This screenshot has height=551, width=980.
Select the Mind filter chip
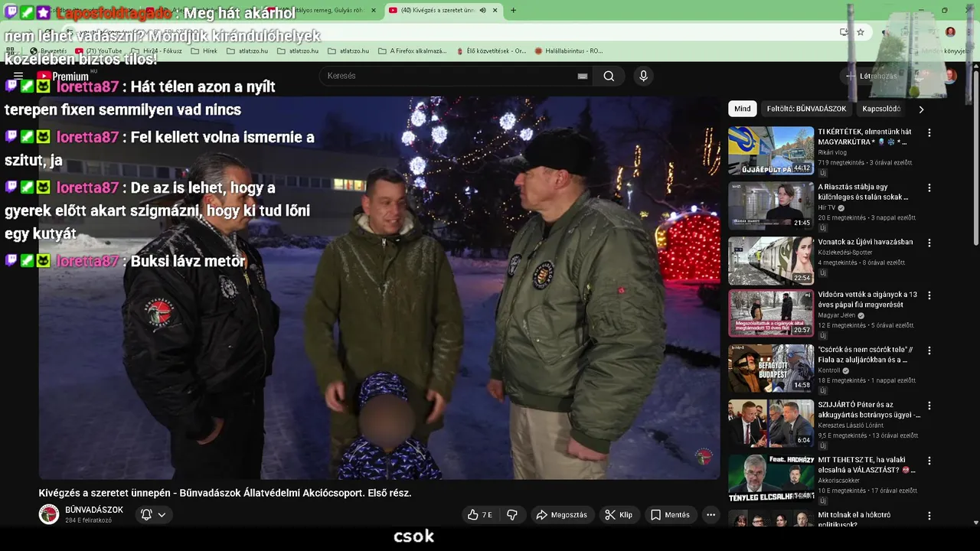point(743,109)
